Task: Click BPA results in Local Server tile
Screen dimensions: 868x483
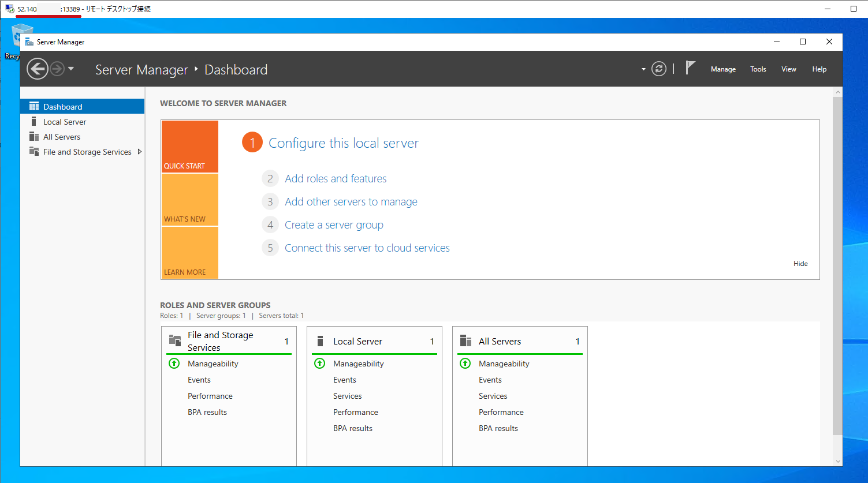Action: pos(353,428)
